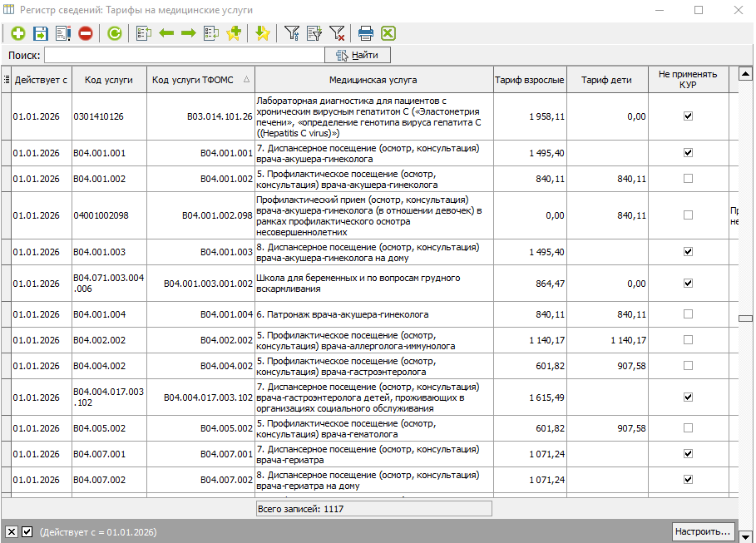Toggle 'Не применять КУР' for service B04.001.002
Viewport: 756px width, 543px height.
click(x=688, y=179)
